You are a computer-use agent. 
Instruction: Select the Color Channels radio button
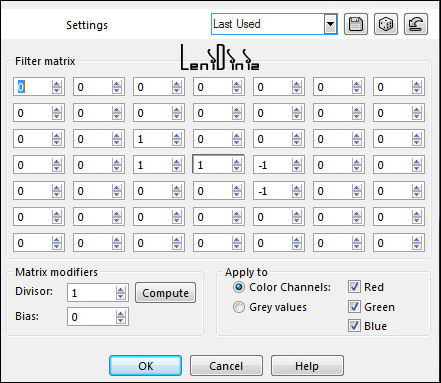(x=239, y=287)
